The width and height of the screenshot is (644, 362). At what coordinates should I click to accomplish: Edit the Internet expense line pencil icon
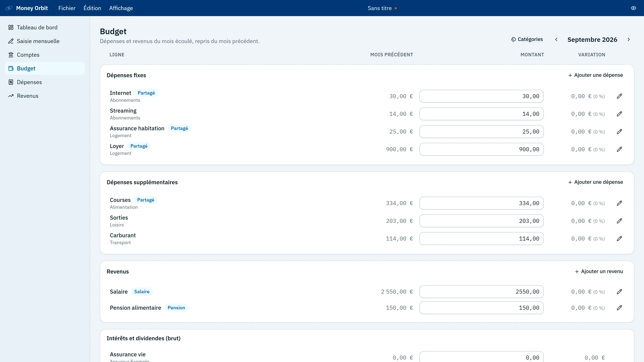619,96
